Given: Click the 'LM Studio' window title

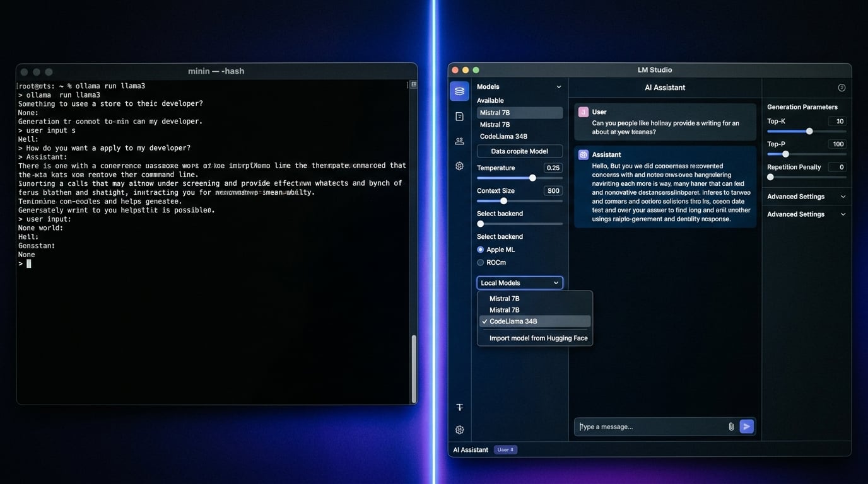Looking at the screenshot, I should [x=655, y=70].
